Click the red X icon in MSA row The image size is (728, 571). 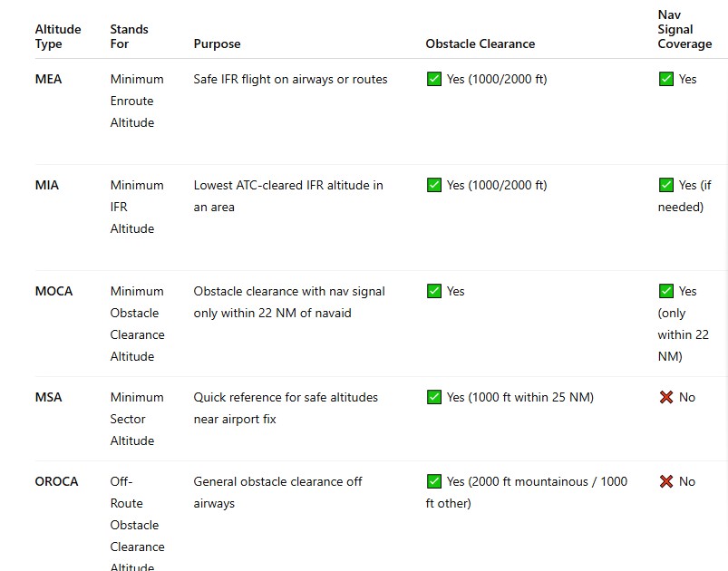point(665,397)
